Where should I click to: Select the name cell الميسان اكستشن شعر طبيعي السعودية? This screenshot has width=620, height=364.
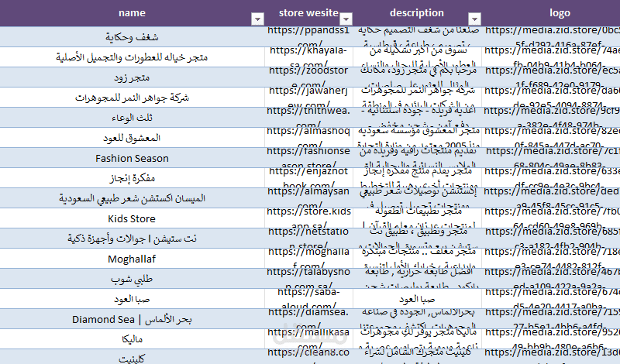(x=132, y=198)
